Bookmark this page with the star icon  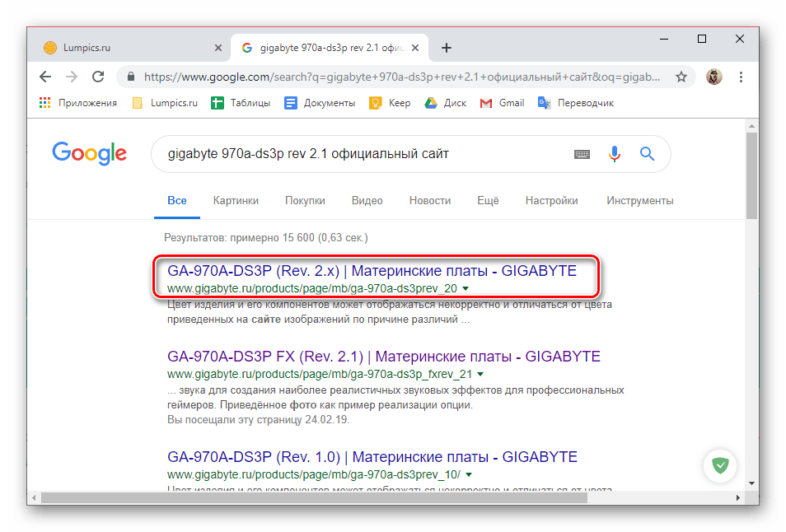point(681,77)
